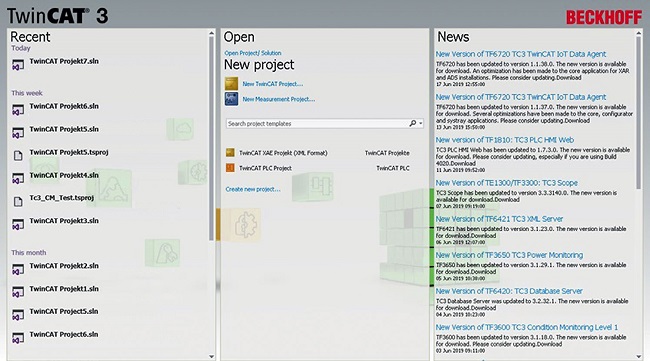Click the New Measurement Project icon
Viewport: 650px width, 361px height.
pos(231,99)
